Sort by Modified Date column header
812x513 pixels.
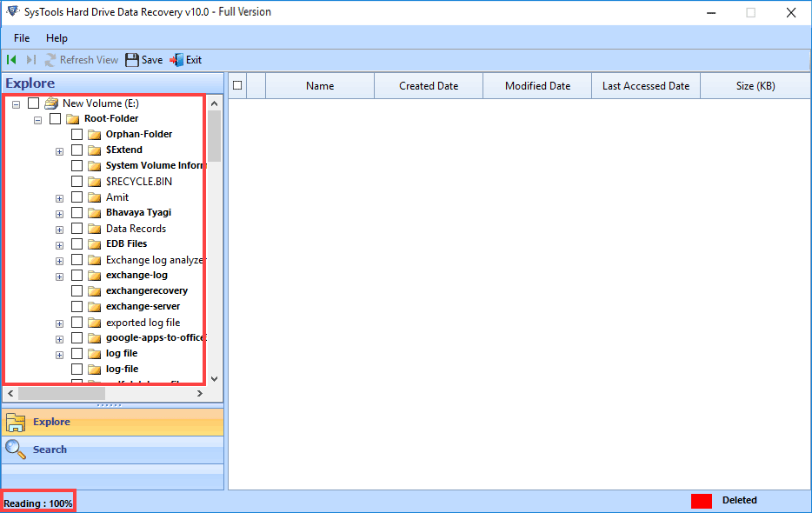(x=537, y=86)
